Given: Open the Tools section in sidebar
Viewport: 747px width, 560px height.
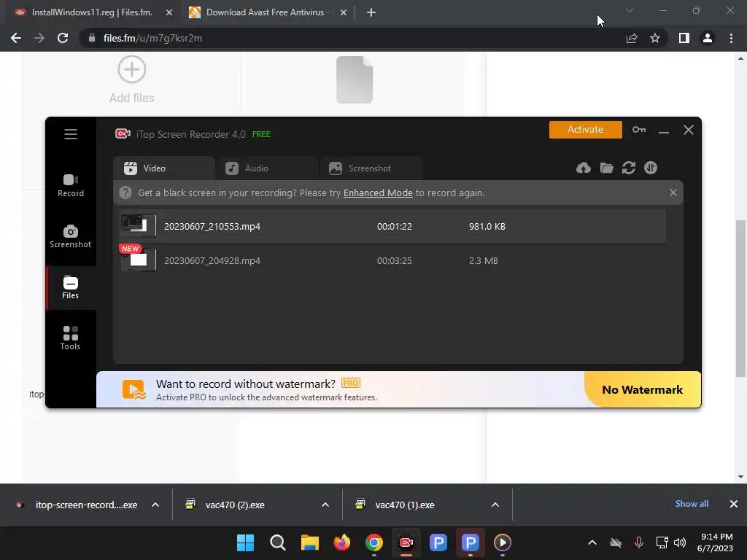Looking at the screenshot, I should (71, 338).
